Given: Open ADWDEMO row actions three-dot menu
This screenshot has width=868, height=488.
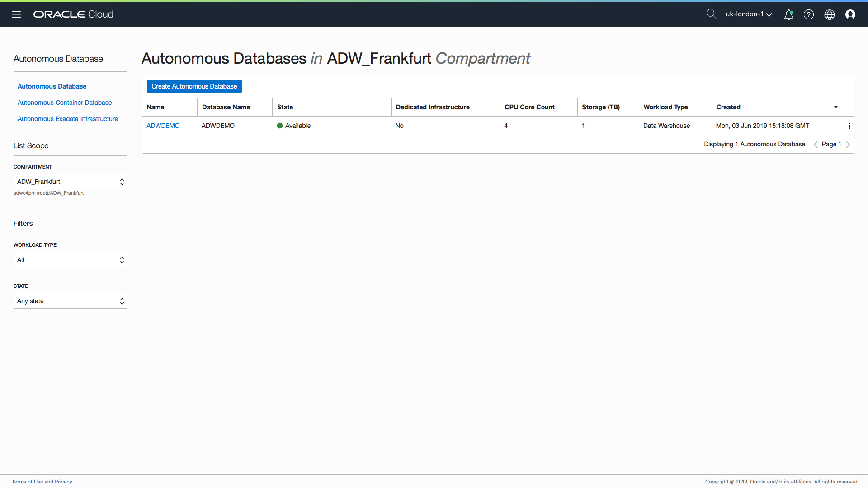Looking at the screenshot, I should click(849, 126).
